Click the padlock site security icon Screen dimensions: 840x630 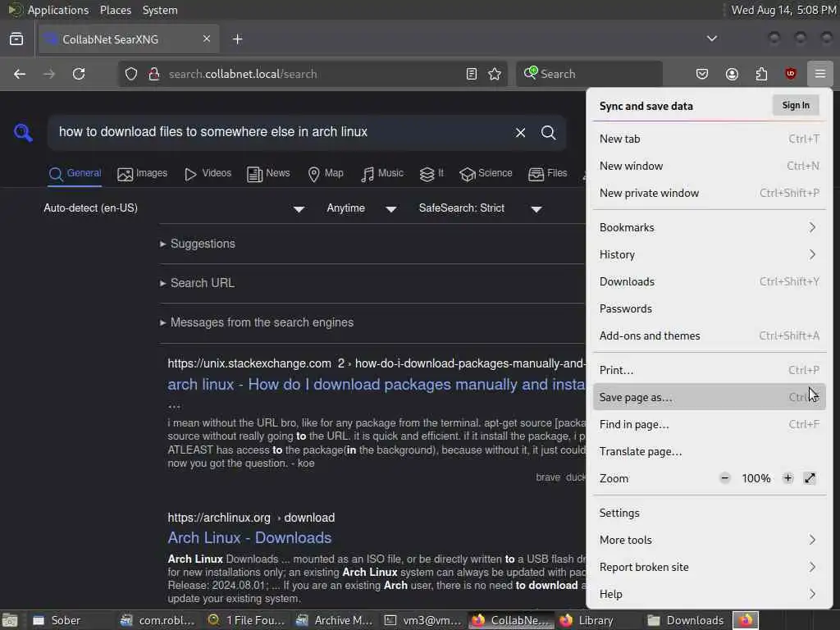click(153, 74)
